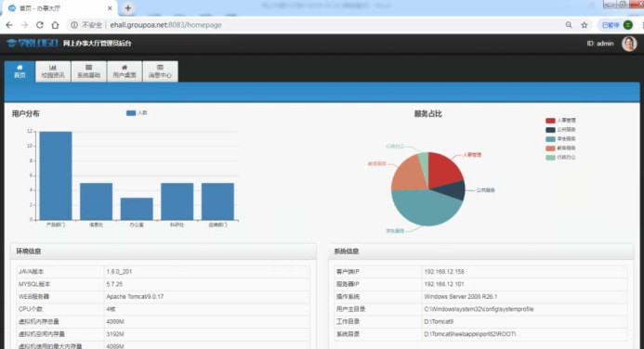The height and width of the screenshot is (349, 644).
Task: Click the tallest bar in 用户分布 chart
Action: pyautogui.click(x=56, y=175)
